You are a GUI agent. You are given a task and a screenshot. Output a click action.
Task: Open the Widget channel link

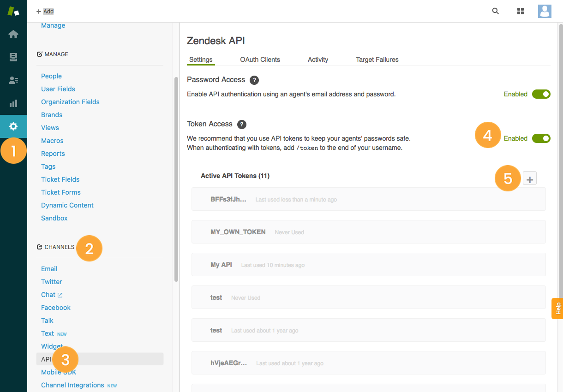[52, 346]
